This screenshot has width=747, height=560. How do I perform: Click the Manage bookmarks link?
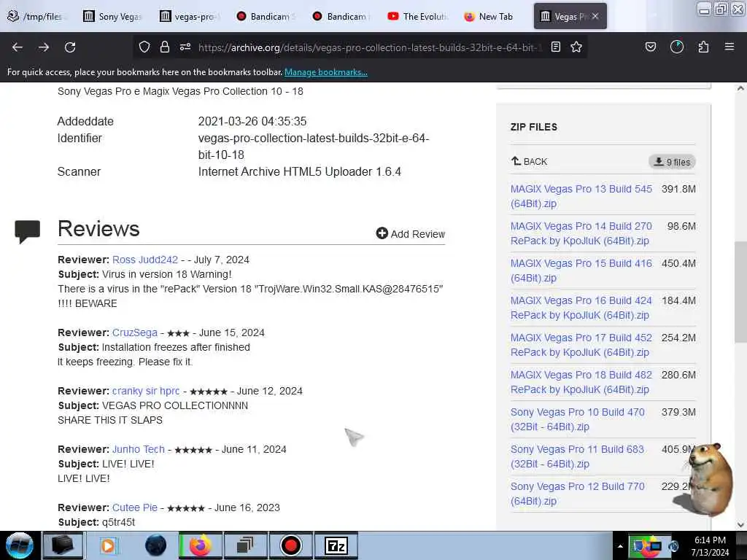click(326, 72)
